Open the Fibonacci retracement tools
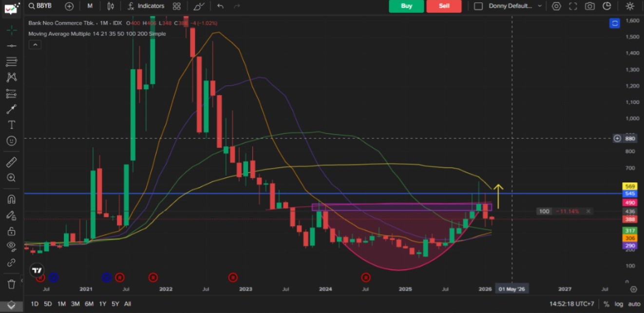The image size is (644, 313). tap(12, 62)
